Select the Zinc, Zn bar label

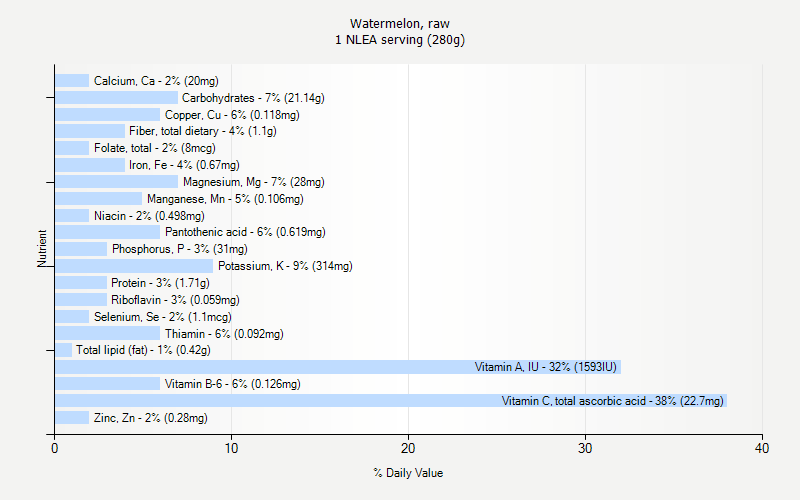(x=150, y=418)
